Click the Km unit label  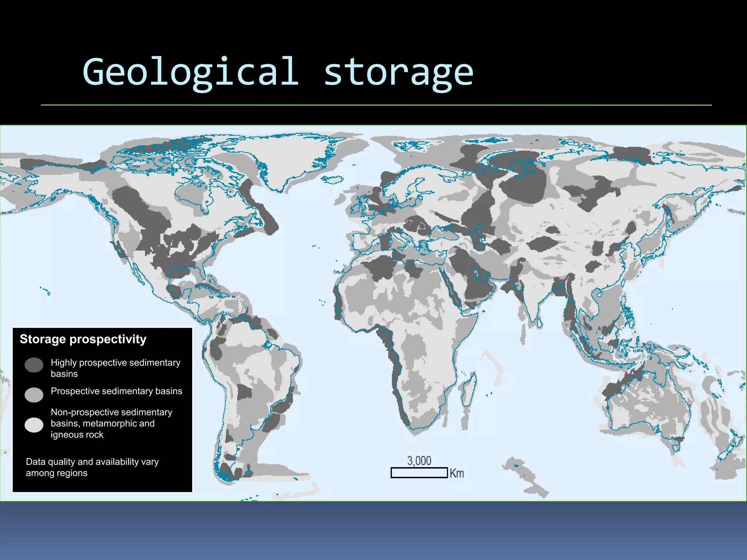[x=457, y=473]
